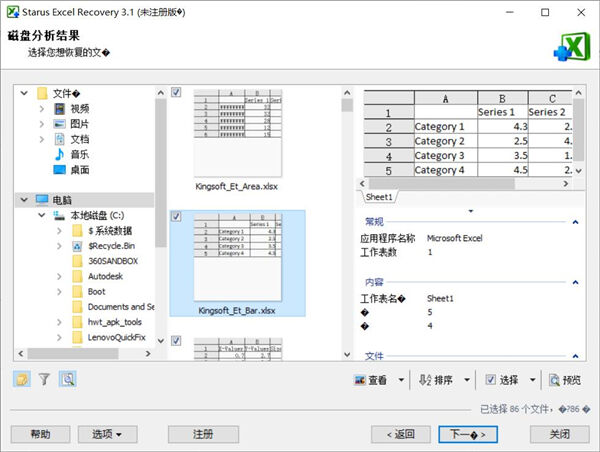Click the computer icon (电脑)

point(42,200)
